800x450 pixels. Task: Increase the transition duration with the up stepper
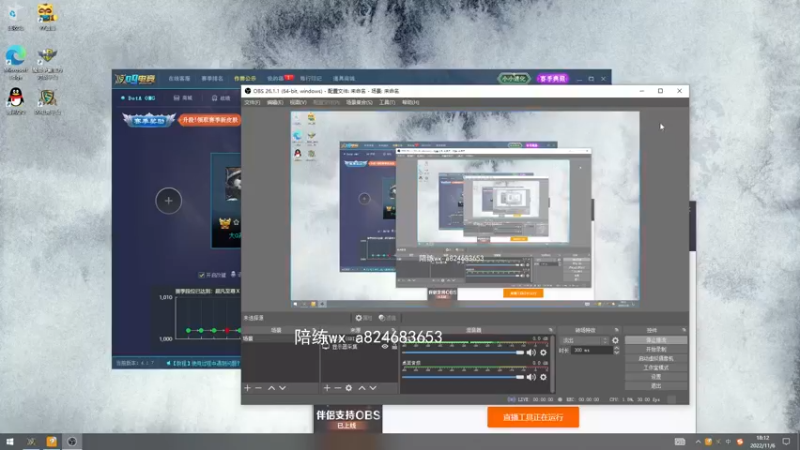(616, 348)
